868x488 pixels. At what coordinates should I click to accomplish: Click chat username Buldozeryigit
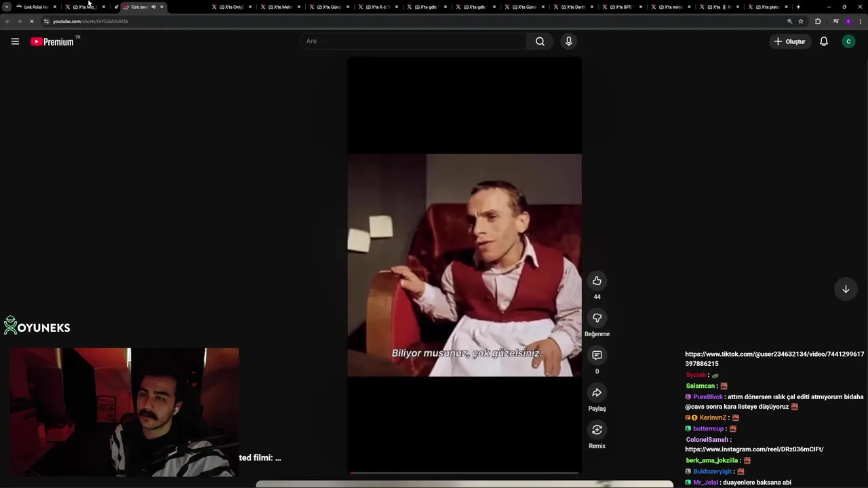tap(712, 472)
